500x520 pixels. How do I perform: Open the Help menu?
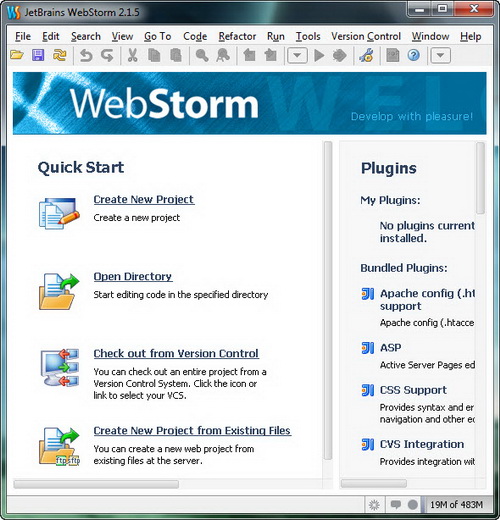coord(471,36)
